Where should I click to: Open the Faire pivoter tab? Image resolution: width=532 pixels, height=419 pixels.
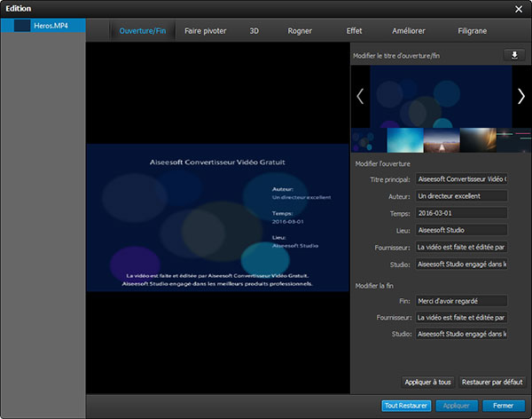point(206,31)
